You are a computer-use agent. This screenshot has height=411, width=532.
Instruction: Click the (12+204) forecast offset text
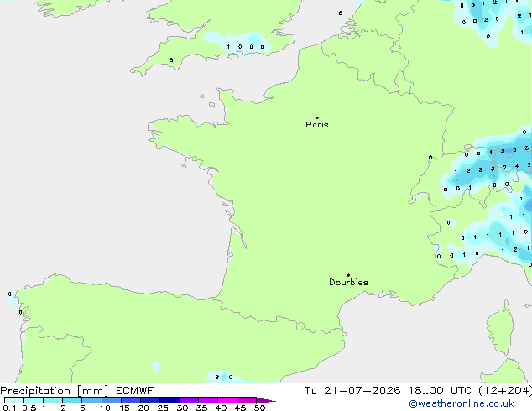coord(505,391)
